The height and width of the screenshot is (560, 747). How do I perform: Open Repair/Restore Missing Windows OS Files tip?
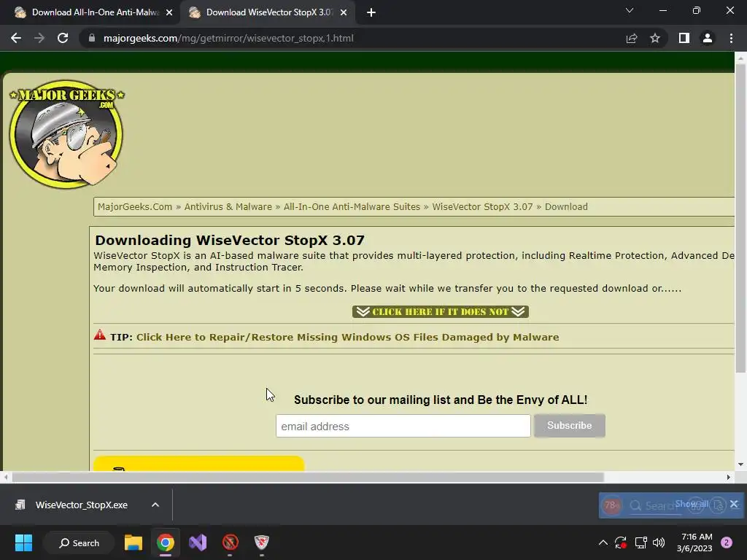click(347, 337)
